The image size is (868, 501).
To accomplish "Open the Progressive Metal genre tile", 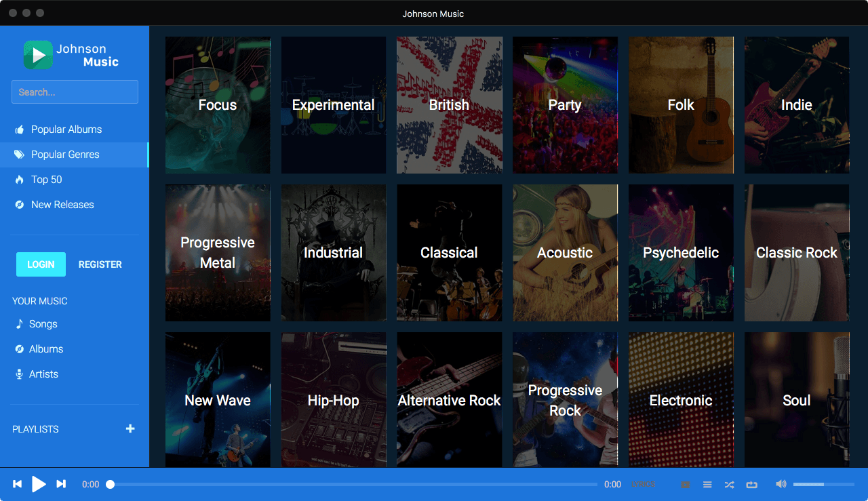I will [x=218, y=253].
